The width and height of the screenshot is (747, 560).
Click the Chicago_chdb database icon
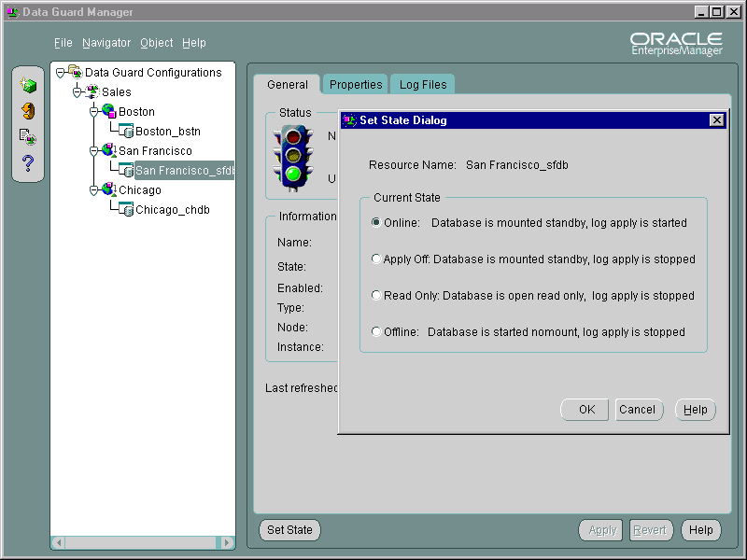127,210
